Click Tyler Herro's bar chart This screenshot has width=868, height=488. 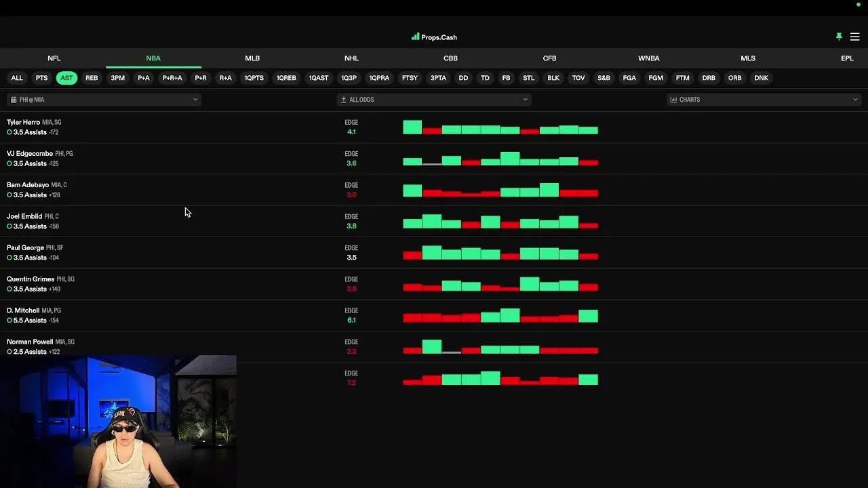pyautogui.click(x=500, y=127)
